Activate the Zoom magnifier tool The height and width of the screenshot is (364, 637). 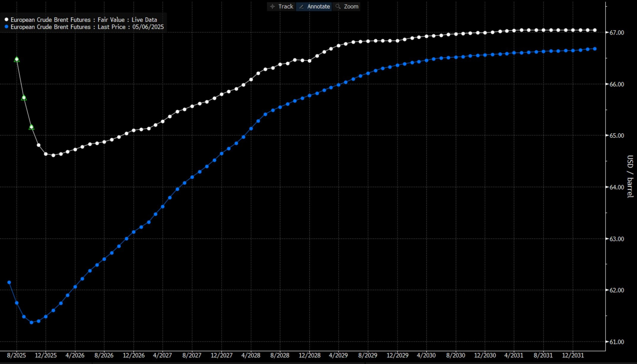coord(347,7)
